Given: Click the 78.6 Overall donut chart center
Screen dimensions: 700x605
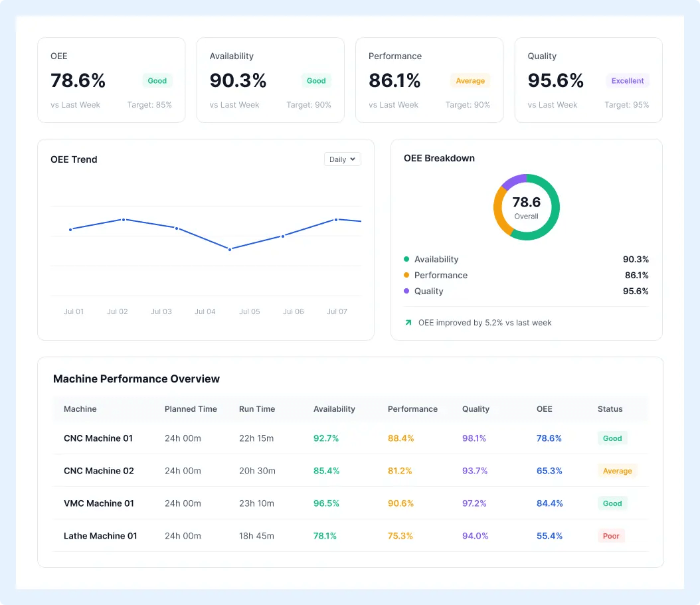Looking at the screenshot, I should (x=527, y=207).
